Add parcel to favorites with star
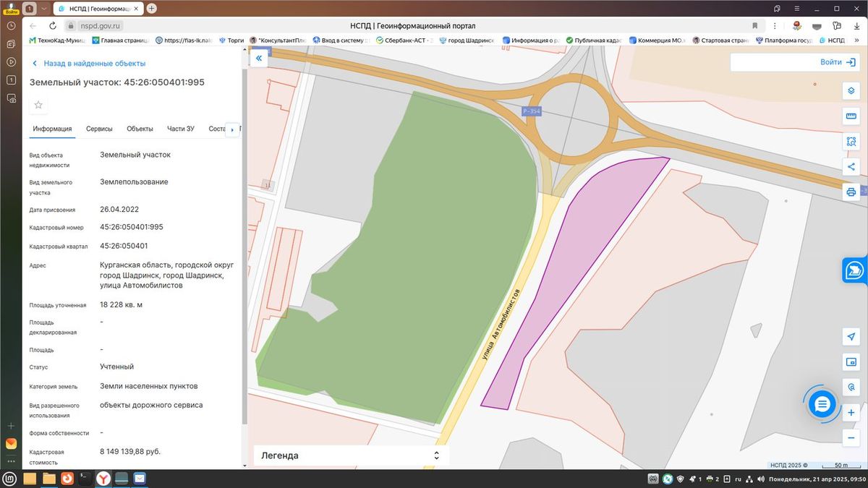868x488 pixels. [38, 105]
